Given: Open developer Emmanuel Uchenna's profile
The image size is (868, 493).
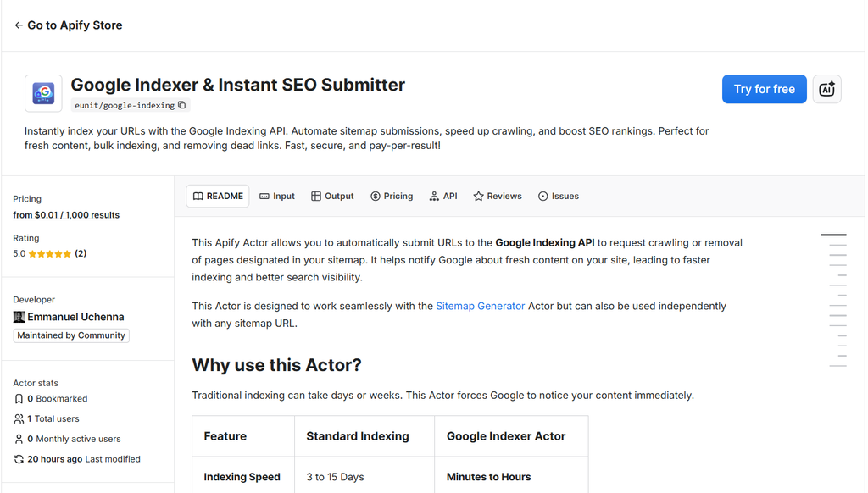Looking at the screenshot, I should (x=75, y=317).
